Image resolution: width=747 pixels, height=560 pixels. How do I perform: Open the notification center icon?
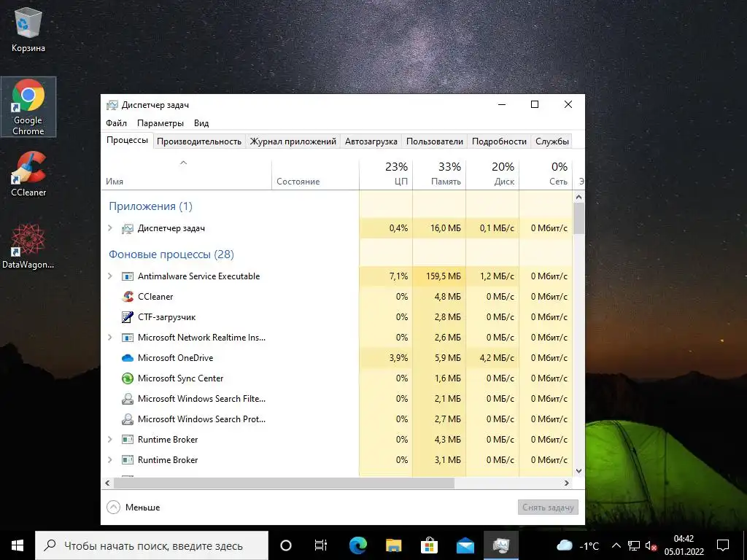click(723, 545)
